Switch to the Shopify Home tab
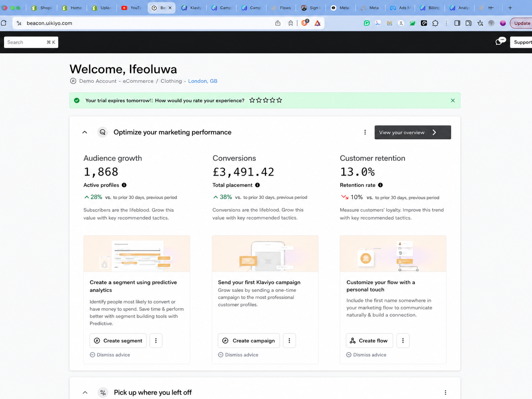The image size is (532, 399). coord(72,8)
